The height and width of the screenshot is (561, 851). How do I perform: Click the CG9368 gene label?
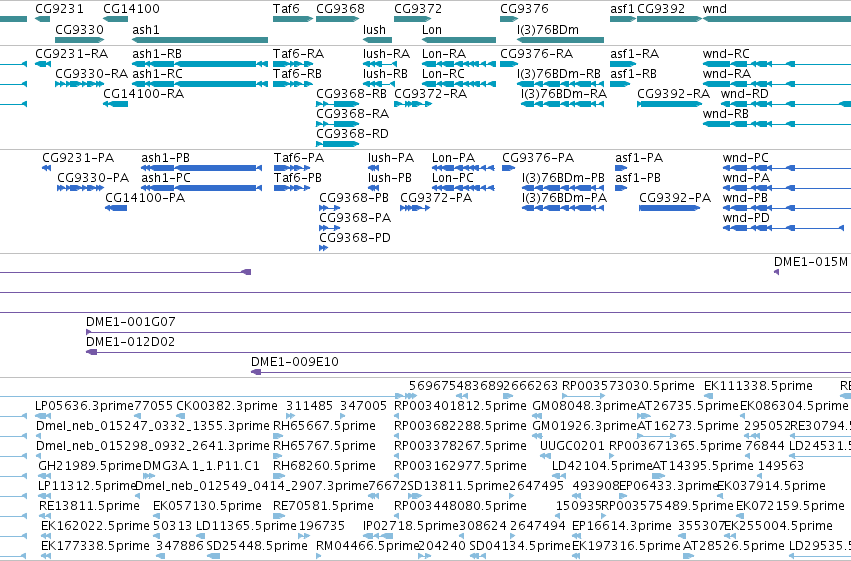(340, 9)
